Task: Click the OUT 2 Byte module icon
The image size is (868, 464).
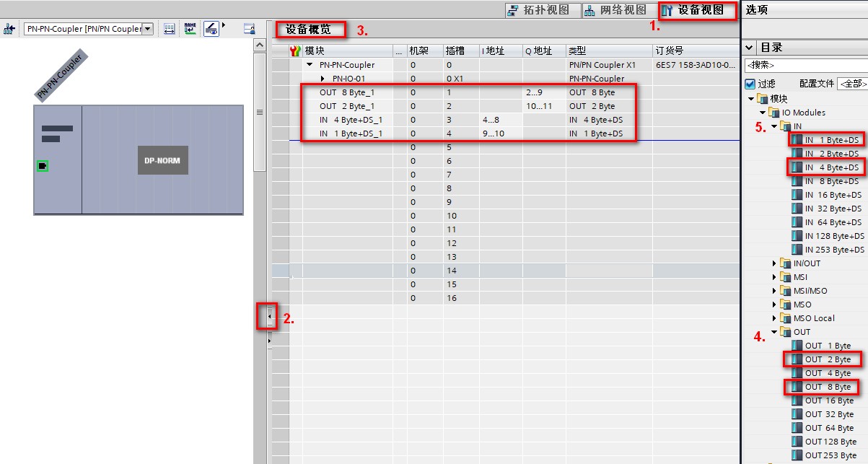Action: click(x=797, y=359)
